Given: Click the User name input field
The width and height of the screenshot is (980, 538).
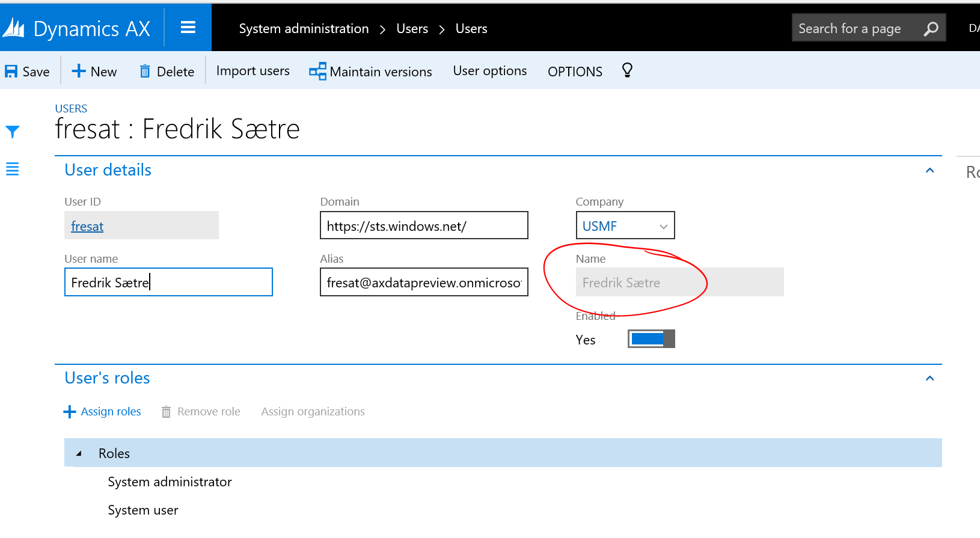Looking at the screenshot, I should 168,282.
